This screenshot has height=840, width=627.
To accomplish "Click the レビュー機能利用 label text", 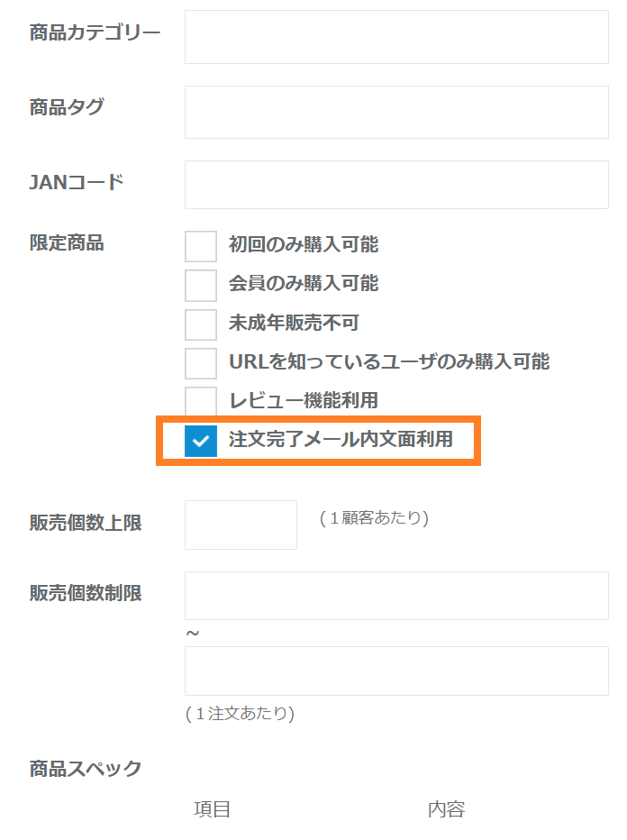I will (304, 401).
